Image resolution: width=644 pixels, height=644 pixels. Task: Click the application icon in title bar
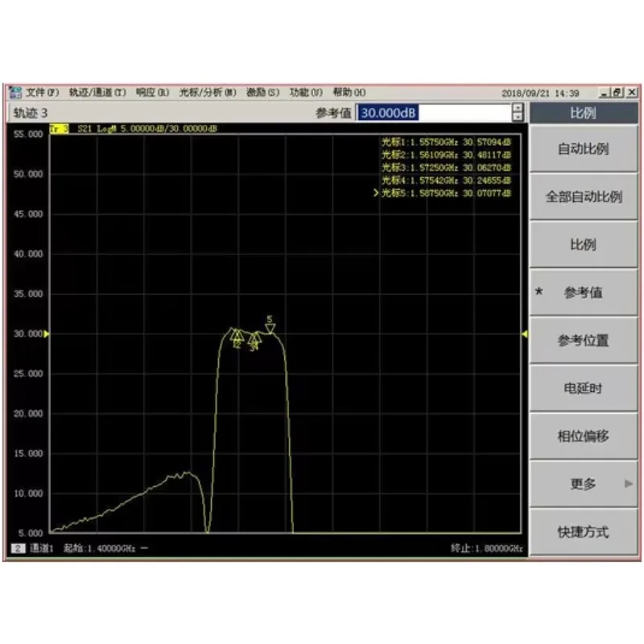click(15, 93)
